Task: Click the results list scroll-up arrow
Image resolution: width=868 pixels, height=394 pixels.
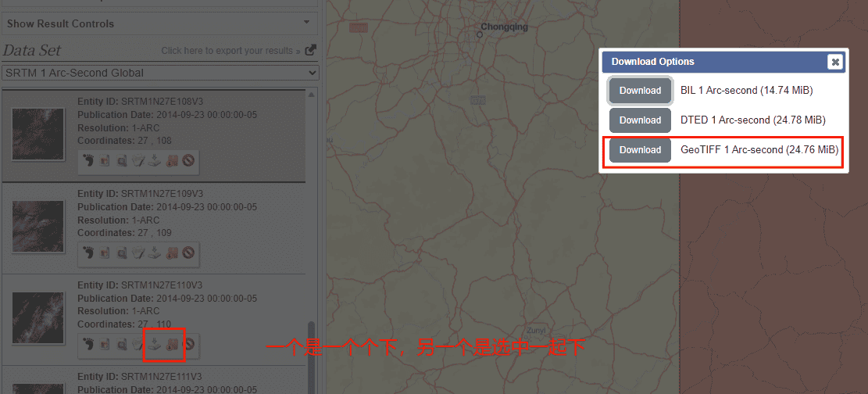Action: tap(312, 95)
